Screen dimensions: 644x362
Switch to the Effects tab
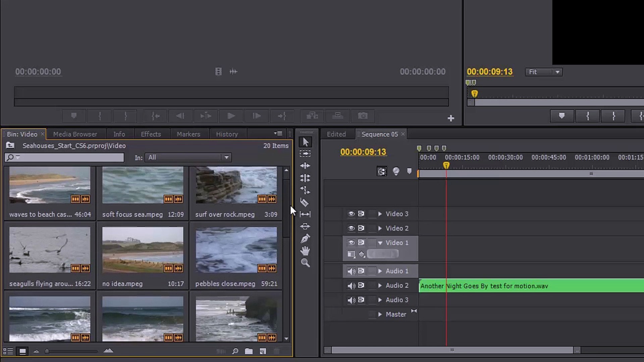click(x=151, y=134)
